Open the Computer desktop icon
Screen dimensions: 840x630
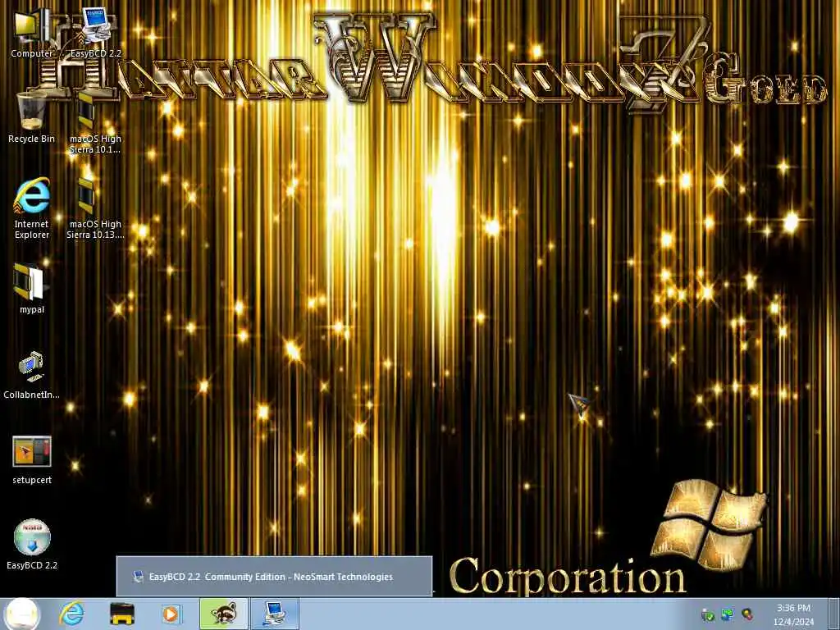[x=32, y=32]
